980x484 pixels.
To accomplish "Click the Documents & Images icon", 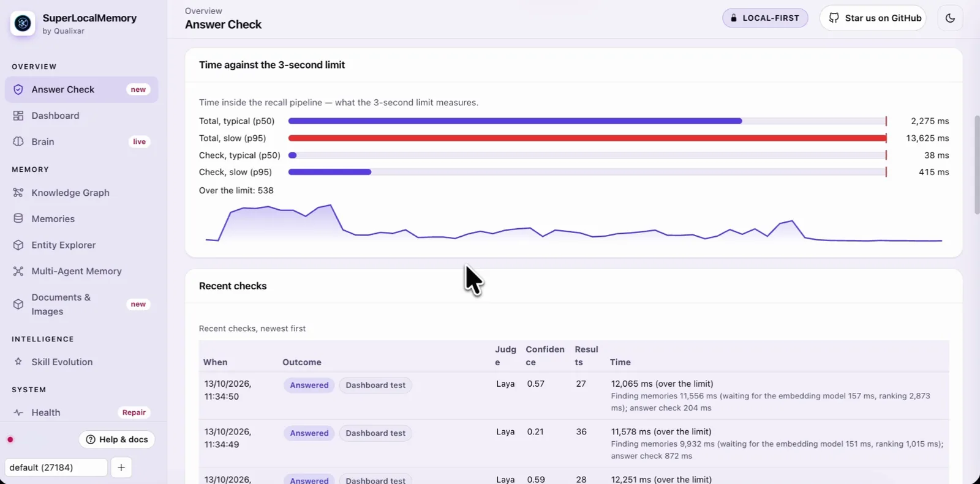I will coord(18,304).
